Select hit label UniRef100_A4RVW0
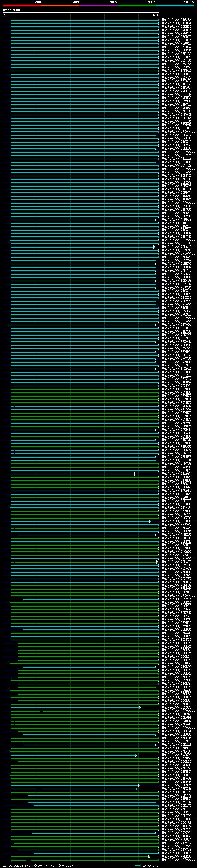This screenshot has width=197, height=868. click(x=177, y=440)
